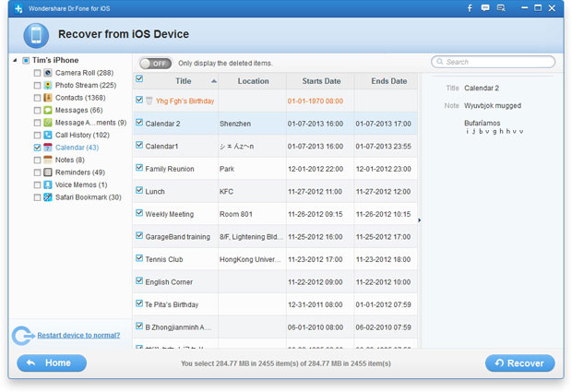Image resolution: width=572 pixels, height=392 pixels.
Task: Enable the Notes category checkbox
Action: [37, 160]
